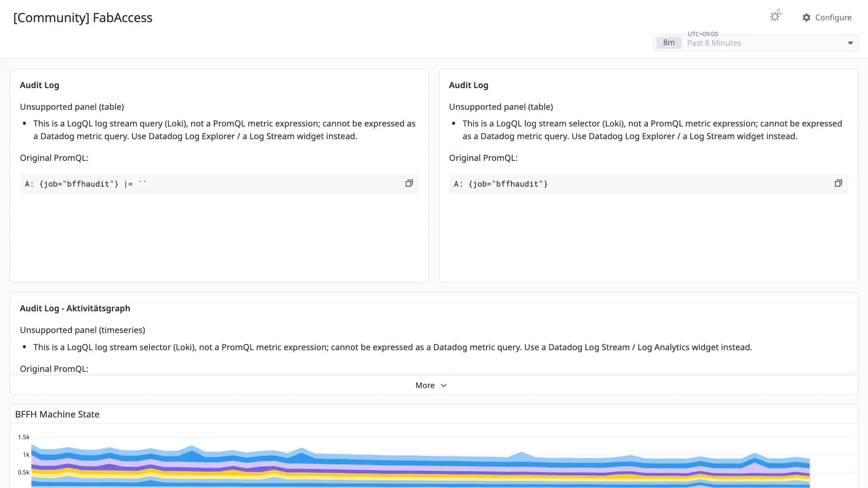The image size is (868, 488).
Task: Open the BFFH Machine State widget title
Action: [x=57, y=414]
